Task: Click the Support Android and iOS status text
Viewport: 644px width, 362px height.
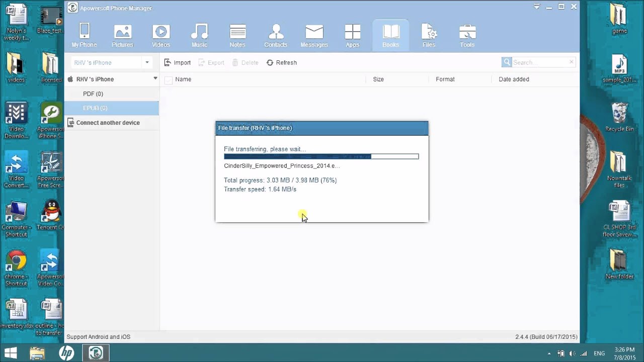Action: click(x=99, y=337)
